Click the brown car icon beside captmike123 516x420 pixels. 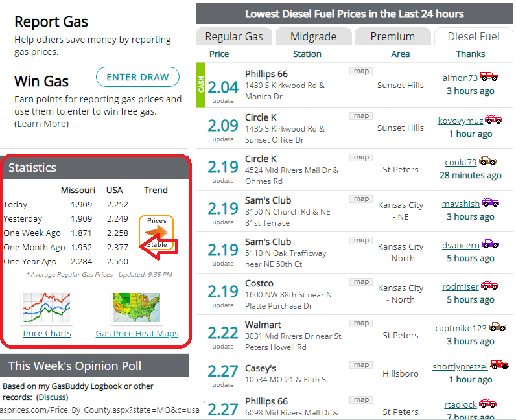click(x=497, y=327)
